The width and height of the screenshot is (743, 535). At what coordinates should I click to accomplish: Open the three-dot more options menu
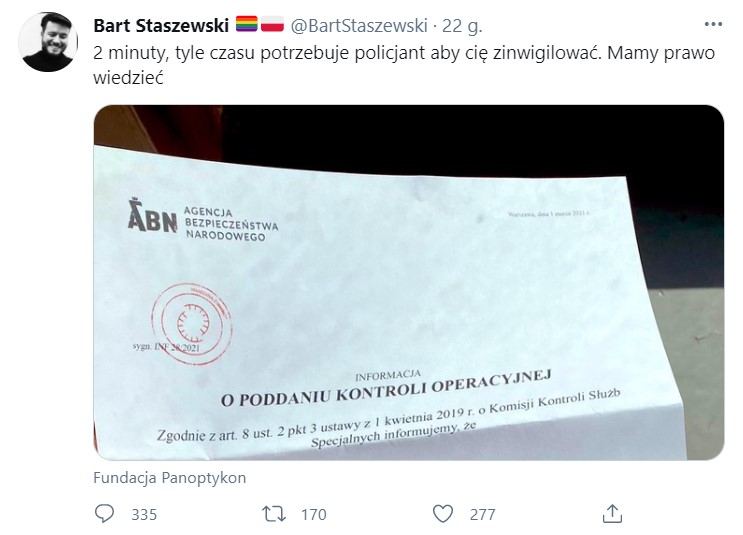[x=713, y=24]
